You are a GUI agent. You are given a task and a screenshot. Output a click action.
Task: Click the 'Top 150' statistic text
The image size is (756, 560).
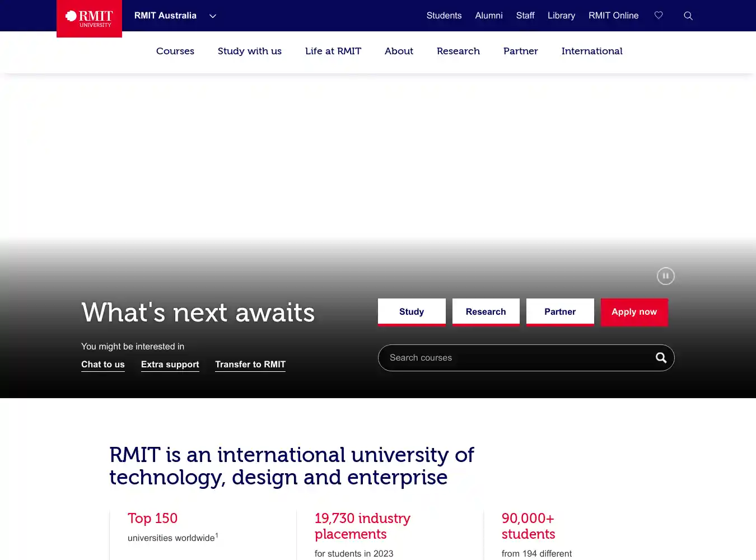[152, 519]
